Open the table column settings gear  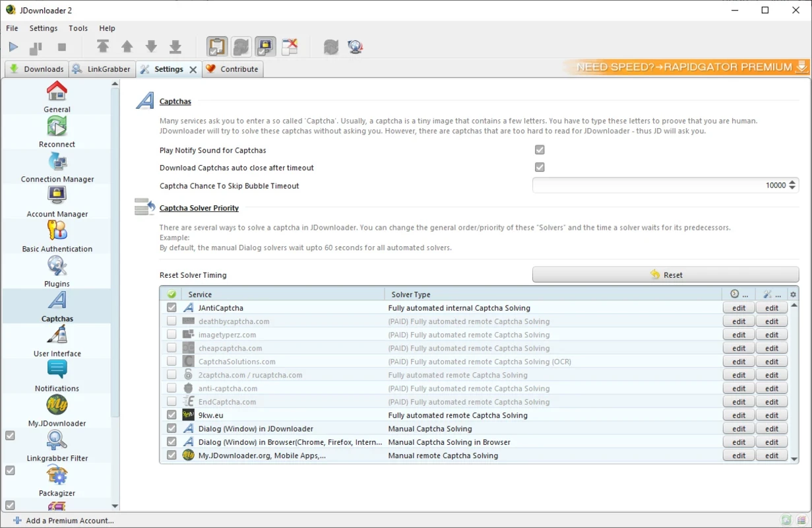click(x=794, y=294)
